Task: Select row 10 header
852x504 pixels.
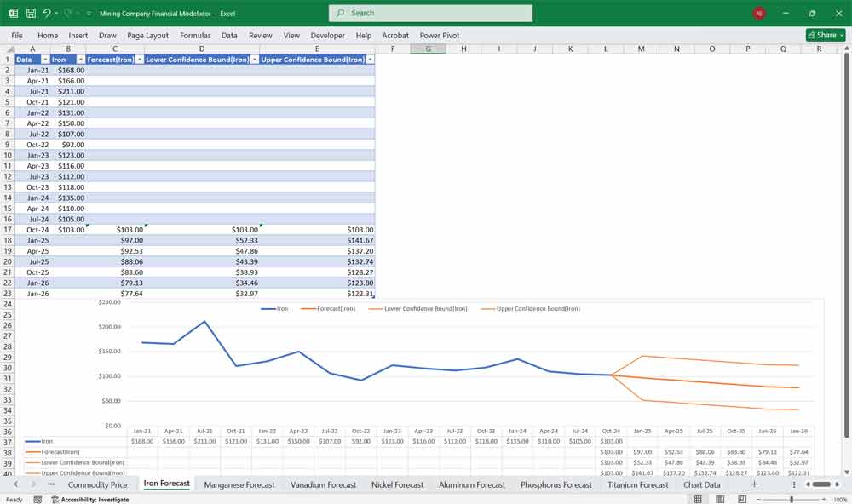Action: pos(7,155)
